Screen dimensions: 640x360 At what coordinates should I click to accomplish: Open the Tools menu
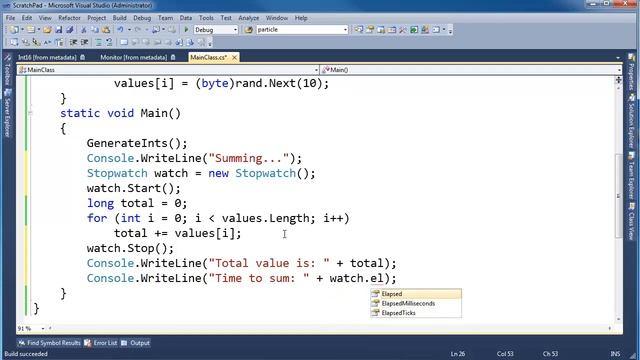click(206, 18)
